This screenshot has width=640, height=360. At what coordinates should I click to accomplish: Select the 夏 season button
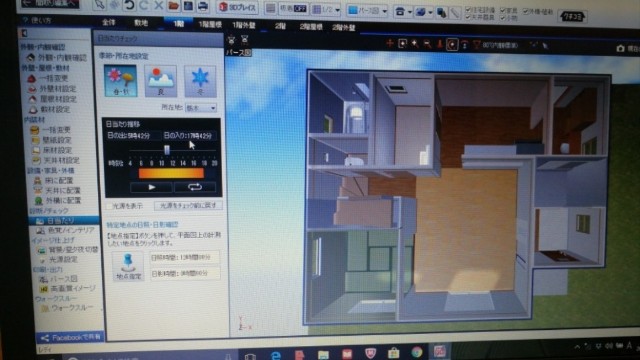click(x=160, y=81)
